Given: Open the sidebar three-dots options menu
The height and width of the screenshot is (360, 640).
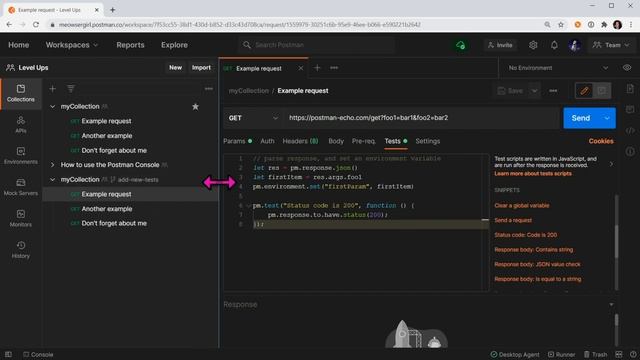Looking at the screenshot, I should 209,89.
